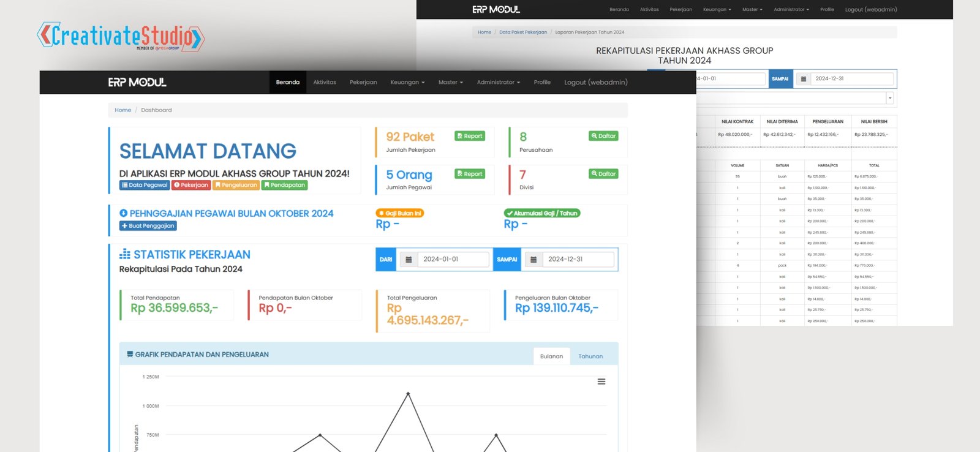Click the dashboard start date field 2024-01-01
Image resolution: width=980 pixels, height=452 pixels.
pos(453,260)
